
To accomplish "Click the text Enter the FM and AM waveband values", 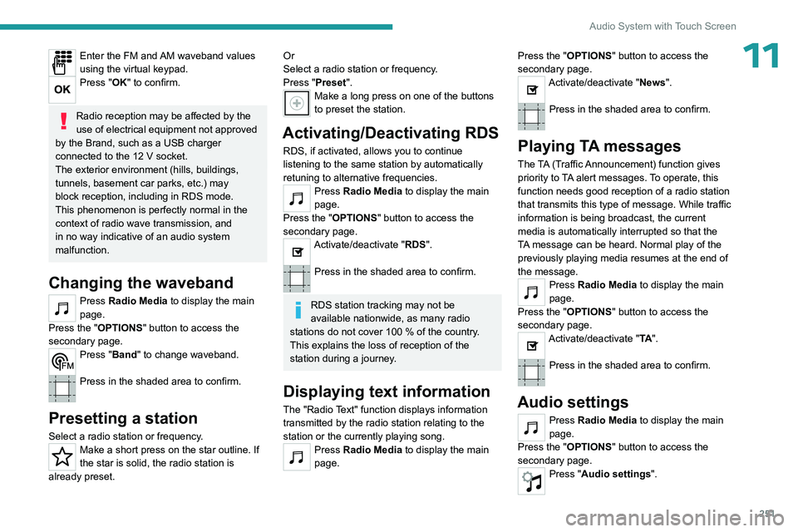I will tap(167, 62).
